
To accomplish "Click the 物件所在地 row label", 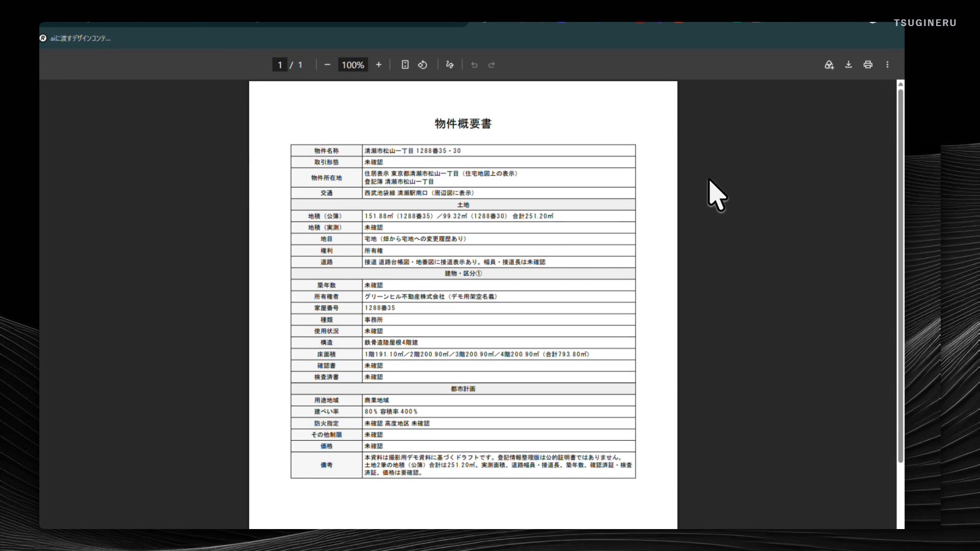I will [x=326, y=178].
